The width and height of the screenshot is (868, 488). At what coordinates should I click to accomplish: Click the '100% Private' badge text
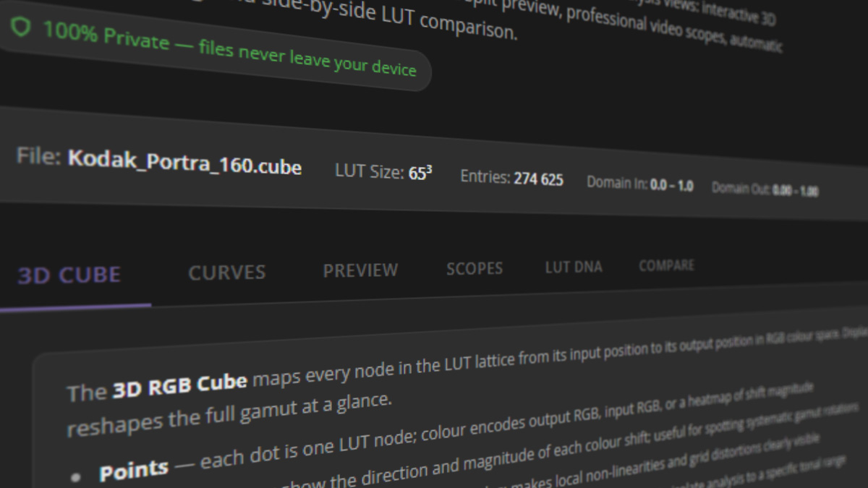(x=229, y=49)
